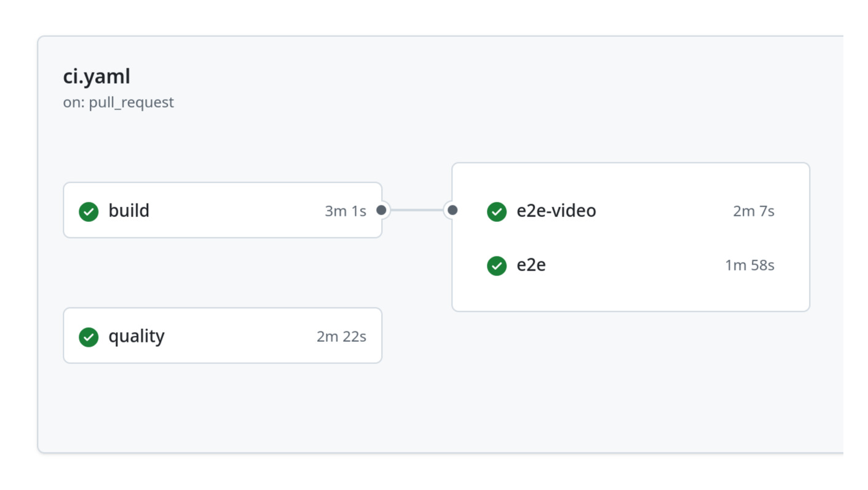
Task: Click the on: pull_request subtitle text
Action: pos(118,102)
